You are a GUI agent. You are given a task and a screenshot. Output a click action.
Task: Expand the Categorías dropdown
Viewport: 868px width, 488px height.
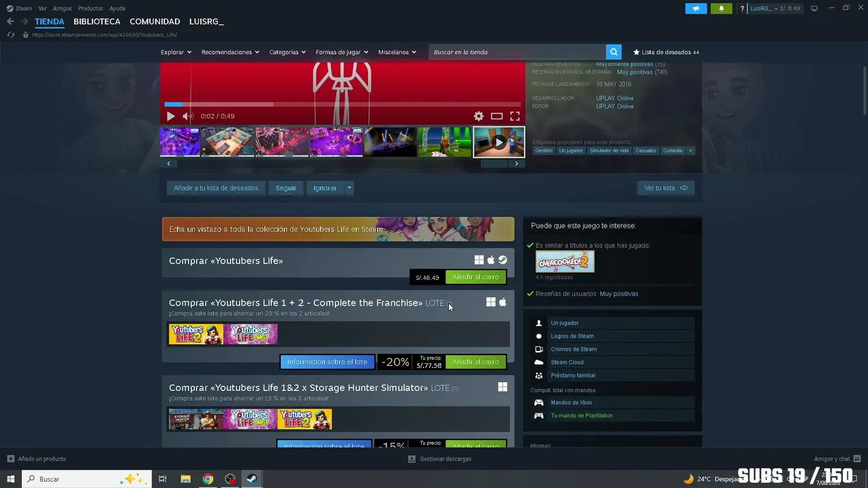click(x=288, y=52)
